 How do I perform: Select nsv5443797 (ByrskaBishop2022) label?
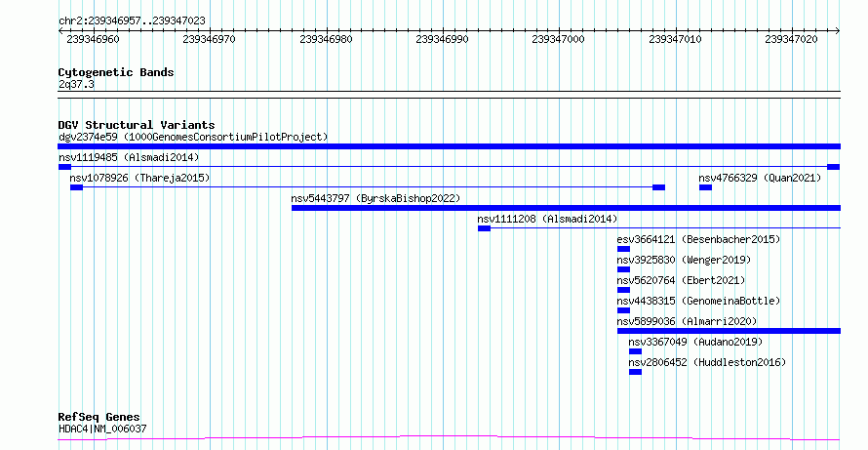pyautogui.click(x=375, y=198)
